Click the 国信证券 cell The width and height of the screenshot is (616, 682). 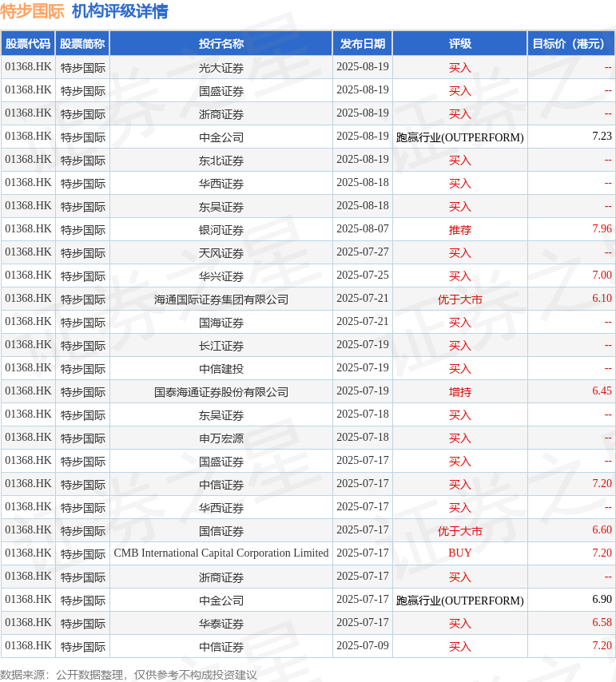pyautogui.click(x=221, y=530)
